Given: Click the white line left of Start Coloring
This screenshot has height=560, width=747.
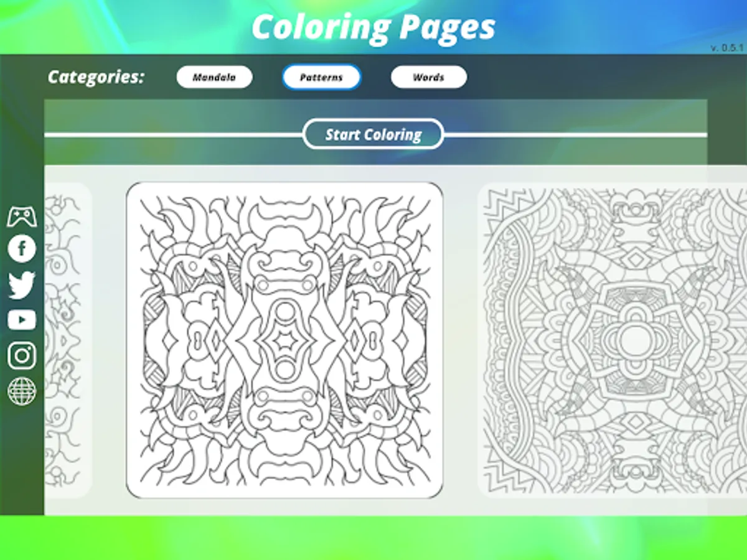Looking at the screenshot, I should [174, 134].
